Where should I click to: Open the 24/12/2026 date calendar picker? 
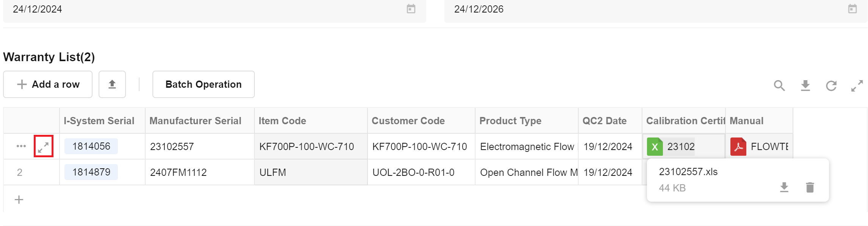click(852, 9)
